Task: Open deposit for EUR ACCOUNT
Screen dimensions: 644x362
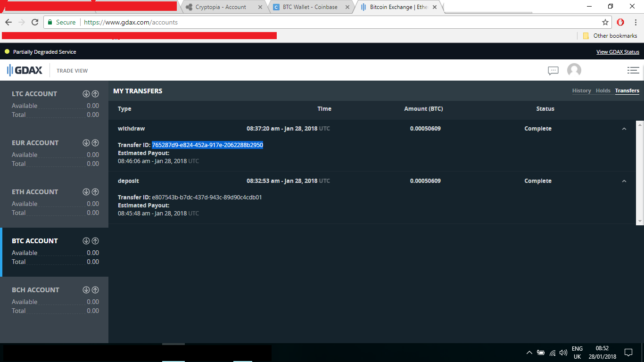Action: (86, 142)
